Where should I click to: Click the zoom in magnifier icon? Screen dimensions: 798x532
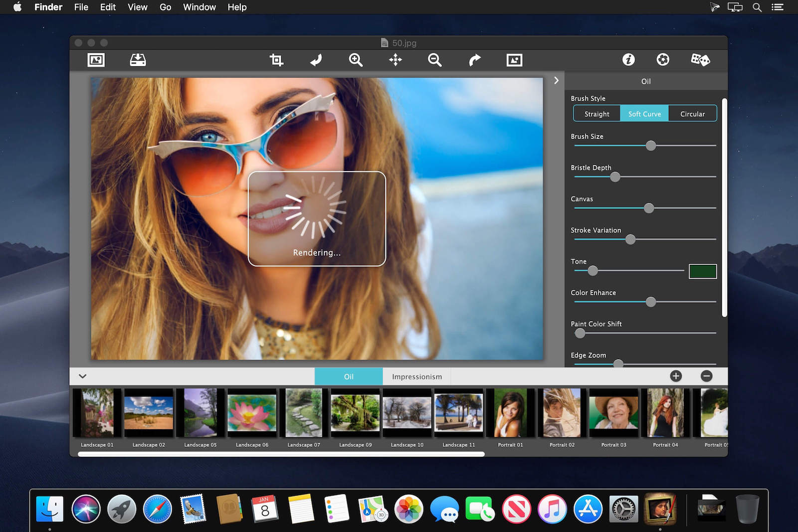[356, 60]
